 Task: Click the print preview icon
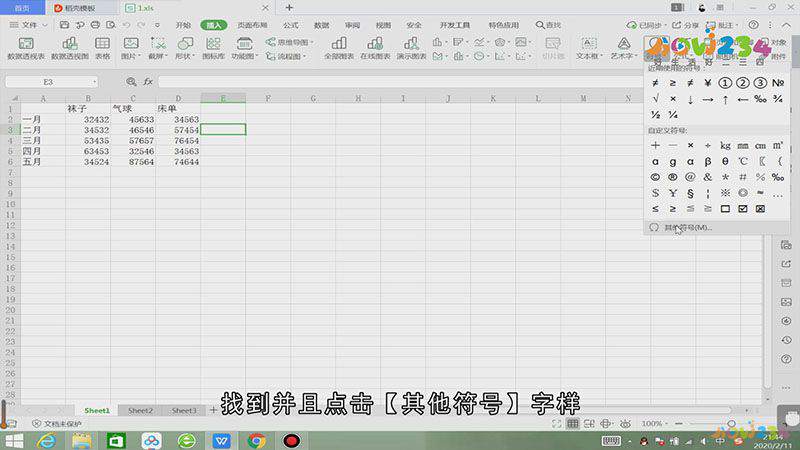click(x=111, y=24)
